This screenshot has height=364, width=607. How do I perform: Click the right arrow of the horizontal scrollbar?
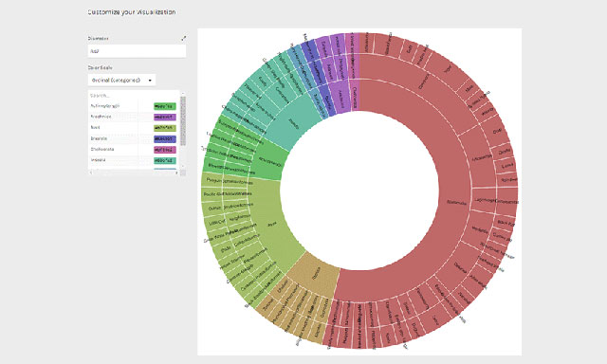[x=177, y=173]
